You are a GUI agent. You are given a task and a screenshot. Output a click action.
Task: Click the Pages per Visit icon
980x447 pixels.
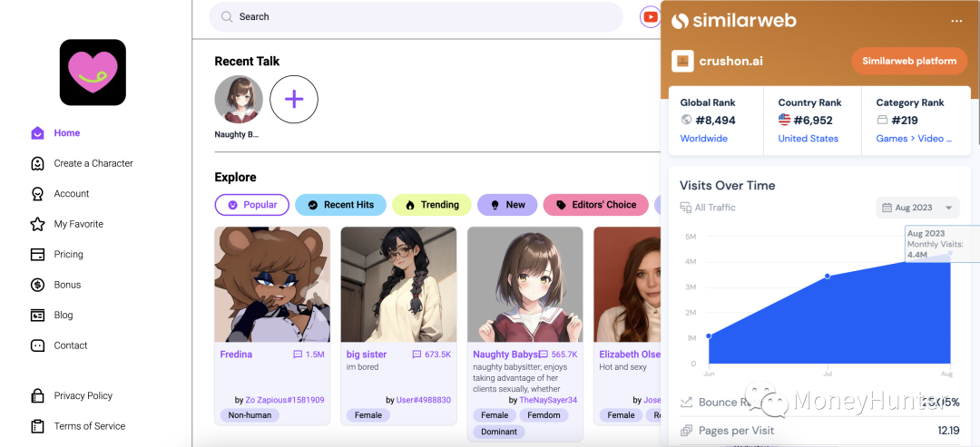pyautogui.click(x=686, y=431)
